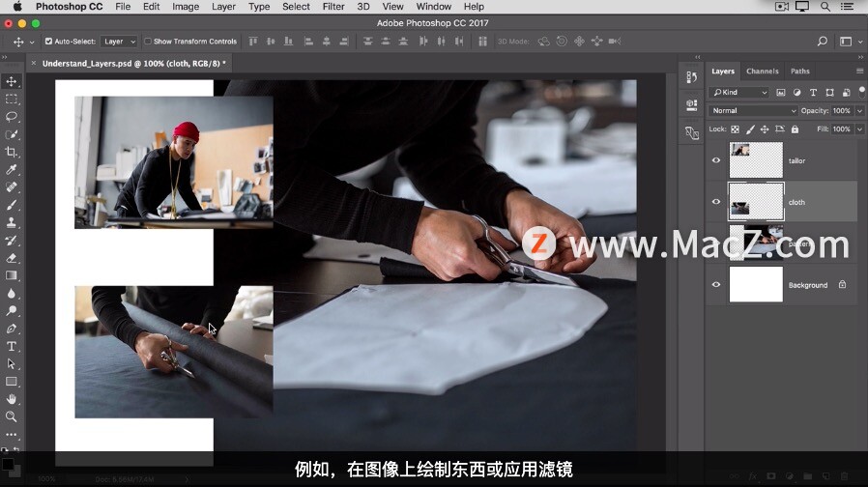Screen dimensions: 868x487
Task: Open the Normal blend mode dropdown
Action: pos(753,111)
